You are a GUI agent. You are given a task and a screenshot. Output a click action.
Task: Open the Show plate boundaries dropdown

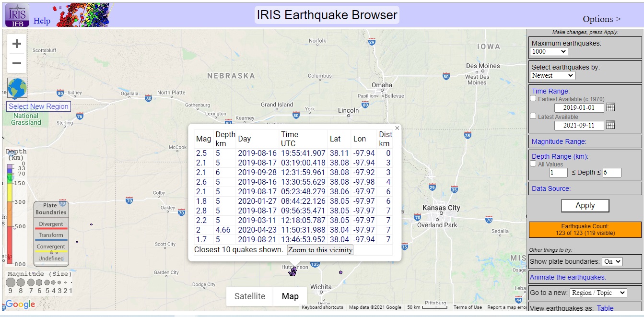[612, 261]
